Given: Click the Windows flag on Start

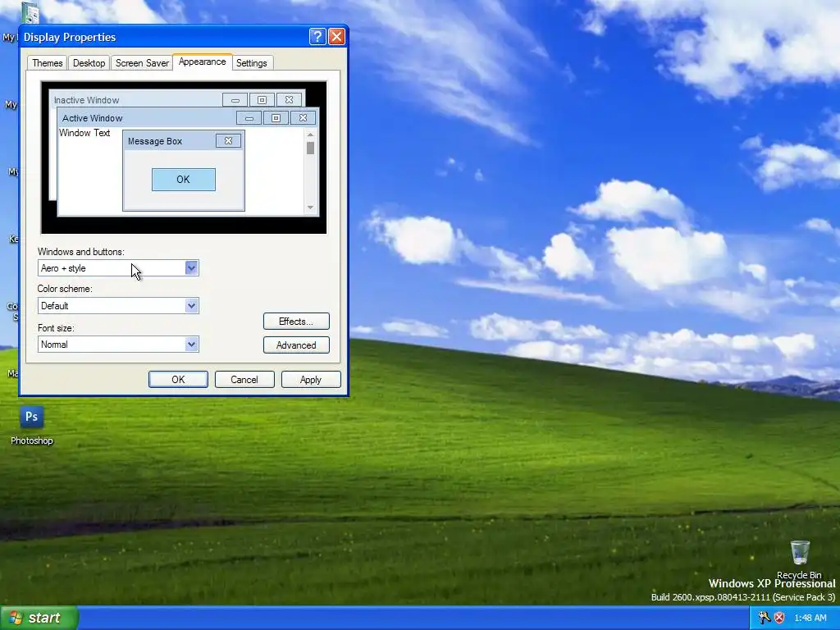Looking at the screenshot, I should click(x=15, y=619).
